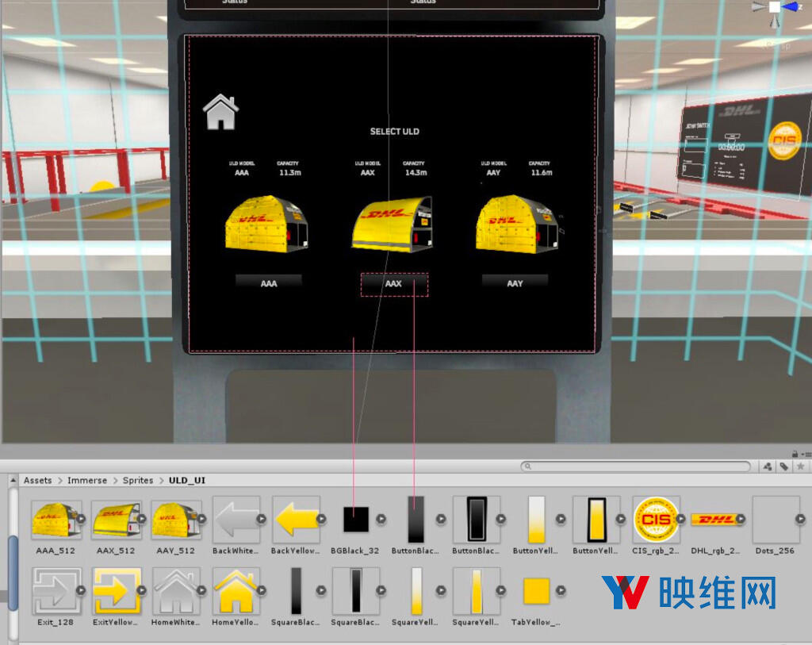Navigate to Assets in the breadcrumb path

point(37,481)
